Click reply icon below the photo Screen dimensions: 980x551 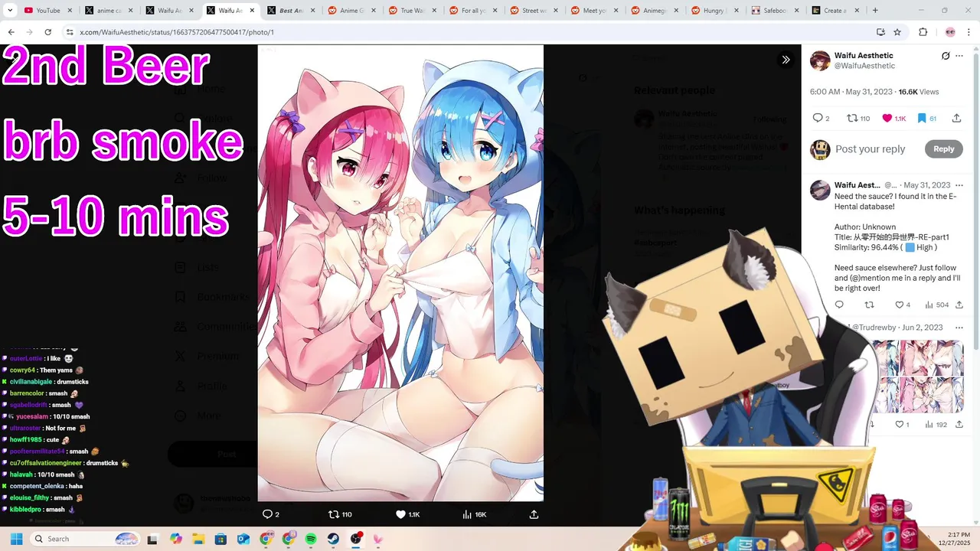click(x=267, y=514)
